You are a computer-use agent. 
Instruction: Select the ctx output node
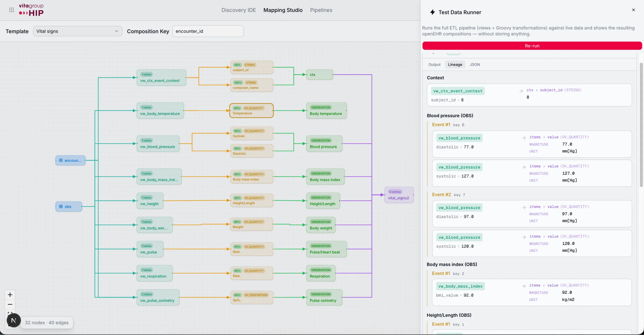click(320, 75)
